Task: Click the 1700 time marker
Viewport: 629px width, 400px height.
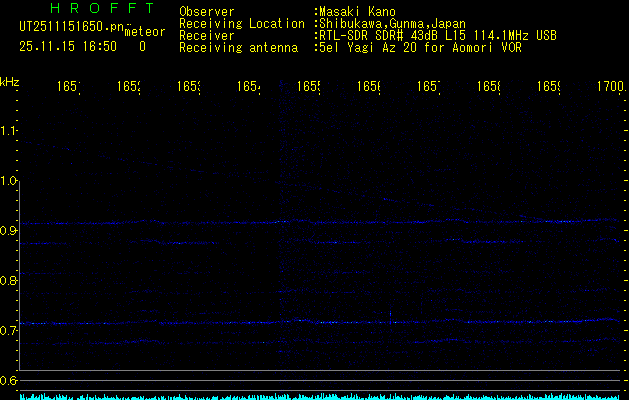Action: pos(608,88)
